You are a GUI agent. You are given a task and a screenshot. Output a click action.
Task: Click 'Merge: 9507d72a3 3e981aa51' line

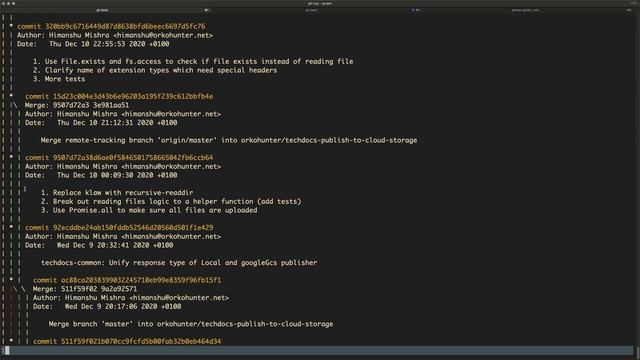tap(77, 105)
